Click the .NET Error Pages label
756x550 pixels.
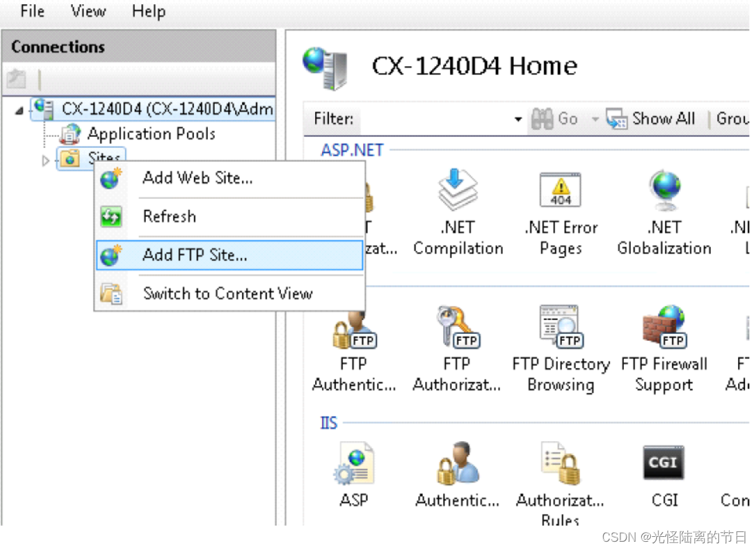click(561, 238)
